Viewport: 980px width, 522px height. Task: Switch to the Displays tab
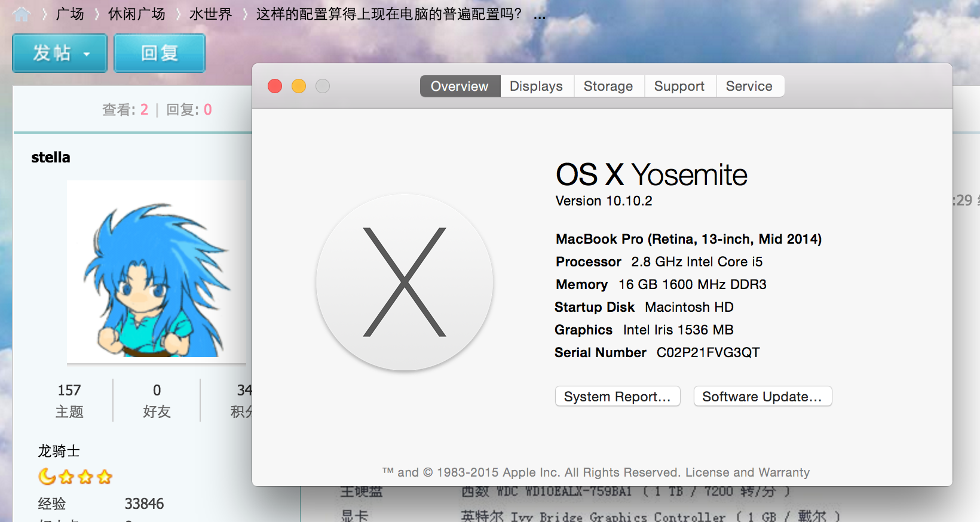(x=536, y=86)
